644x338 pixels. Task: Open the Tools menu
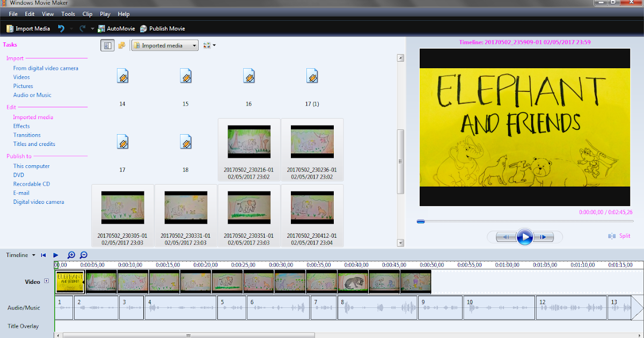tap(68, 14)
